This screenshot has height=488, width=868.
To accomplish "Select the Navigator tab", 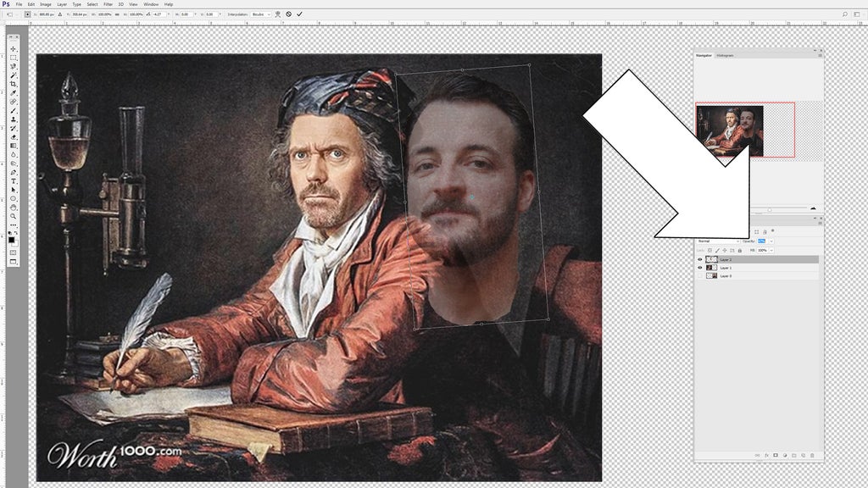I will click(x=704, y=55).
